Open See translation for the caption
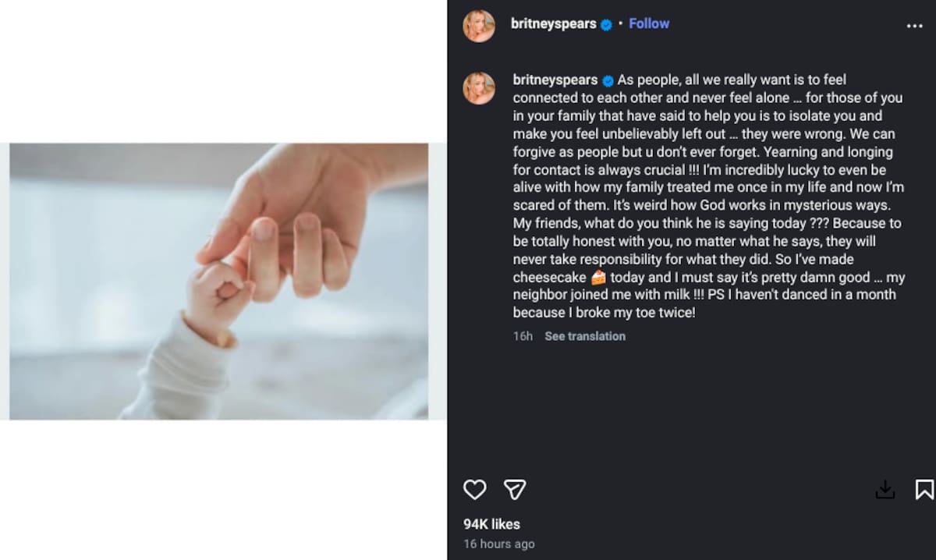Viewport: 936px width, 560px height. [585, 336]
